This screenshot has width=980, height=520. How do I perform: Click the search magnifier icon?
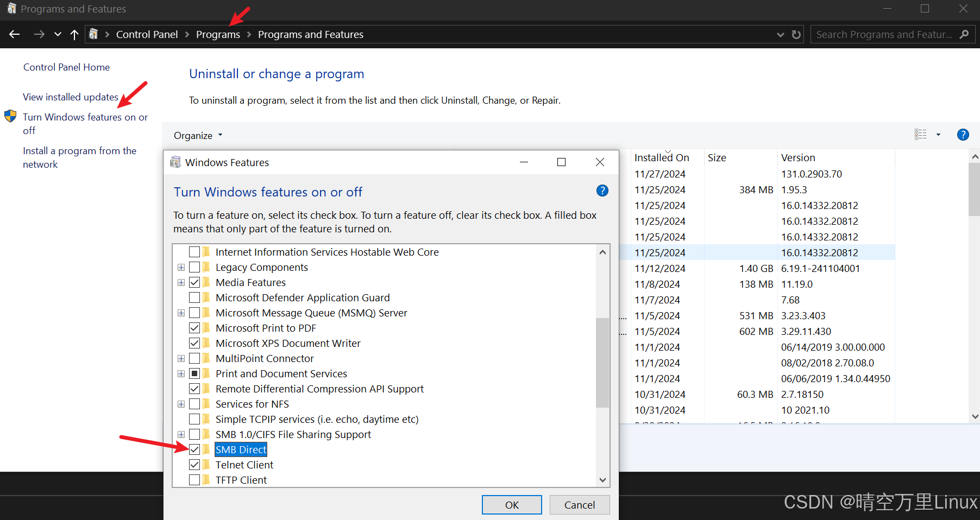point(964,34)
